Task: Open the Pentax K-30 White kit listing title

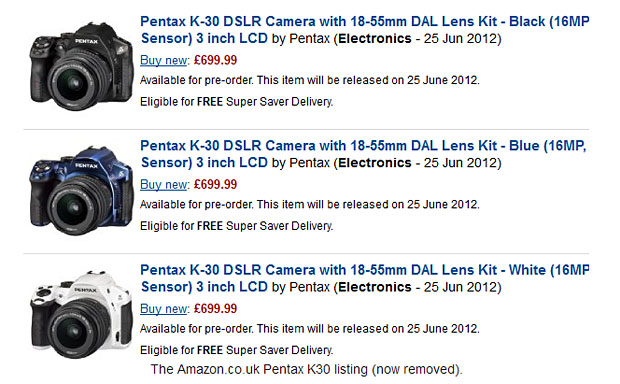Action: [365, 278]
